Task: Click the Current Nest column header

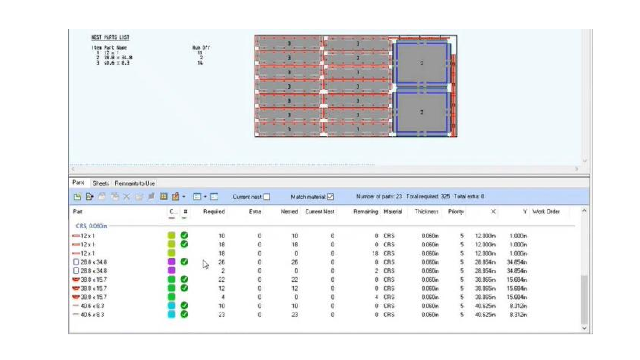Action: pyautogui.click(x=320, y=211)
